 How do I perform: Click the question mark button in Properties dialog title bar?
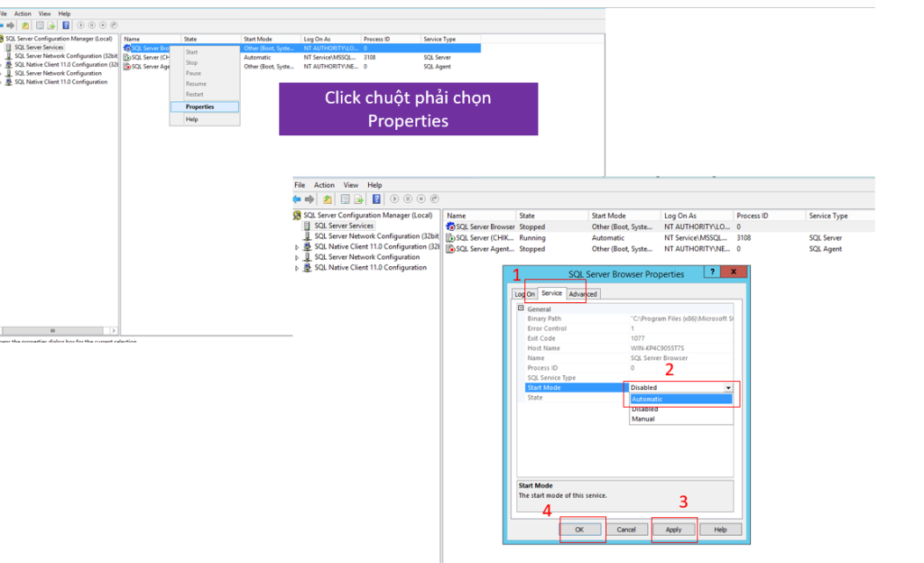point(713,272)
